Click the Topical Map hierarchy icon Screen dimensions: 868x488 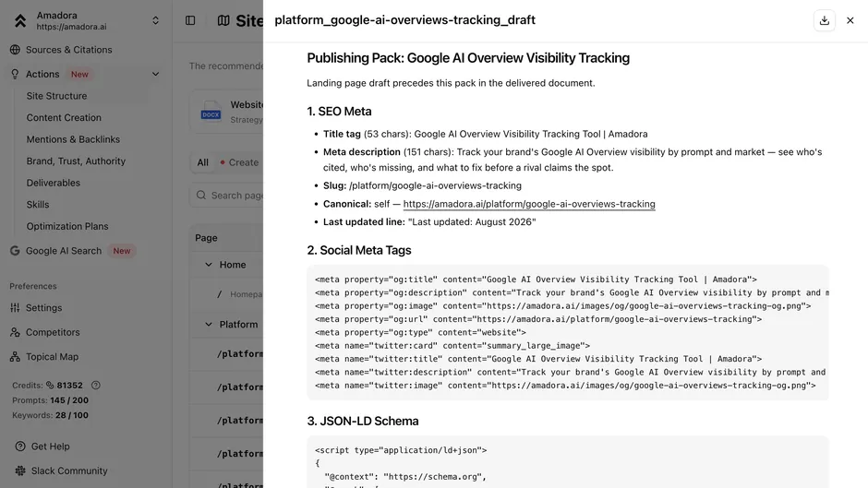click(x=15, y=357)
